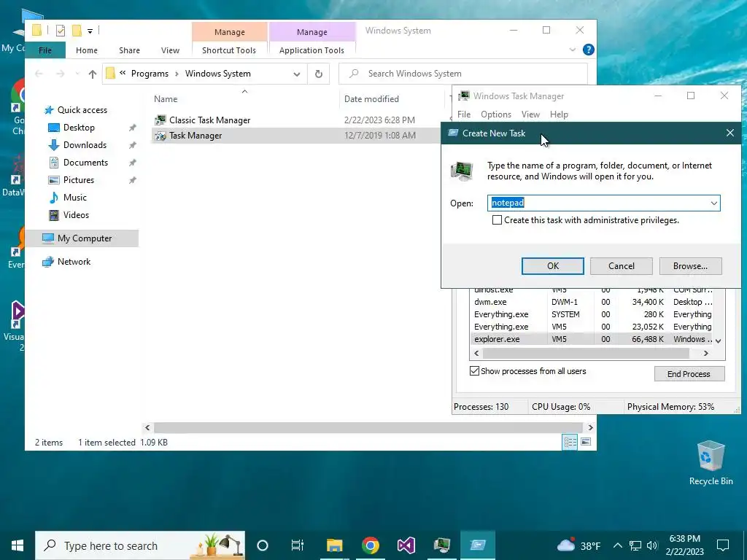Open Explorer help question mark icon
Screen dimensions: 747x560
point(589,50)
